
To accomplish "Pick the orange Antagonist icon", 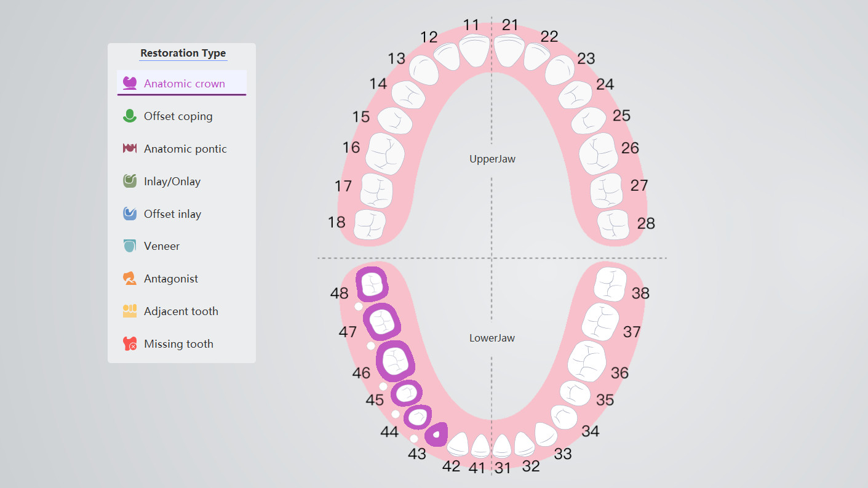I will pyautogui.click(x=129, y=278).
